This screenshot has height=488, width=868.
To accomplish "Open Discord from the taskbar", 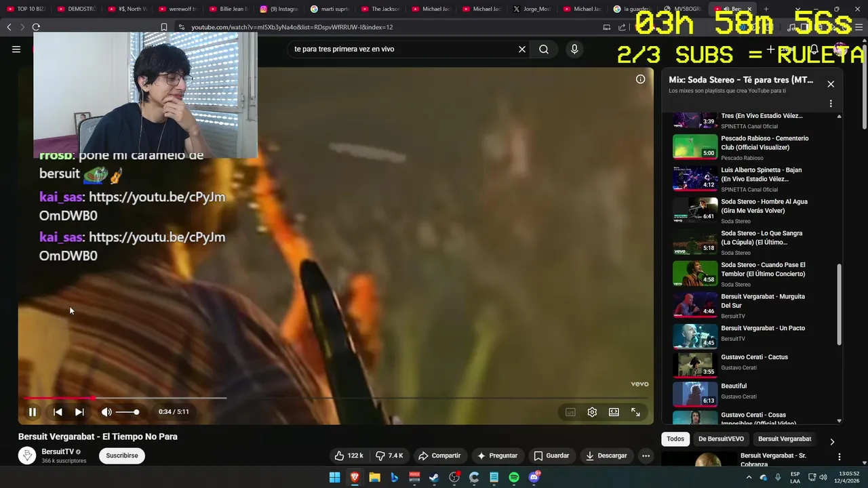I will coord(534,477).
